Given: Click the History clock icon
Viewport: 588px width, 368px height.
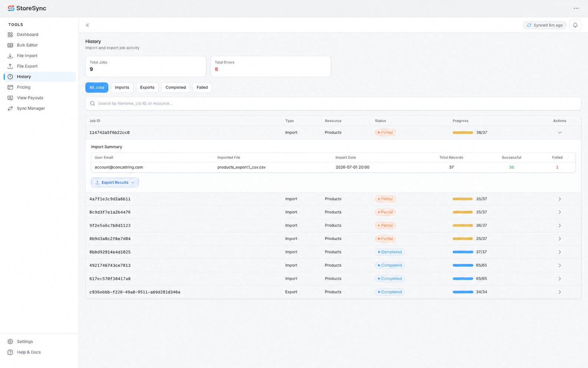Looking at the screenshot, I should pos(10,77).
